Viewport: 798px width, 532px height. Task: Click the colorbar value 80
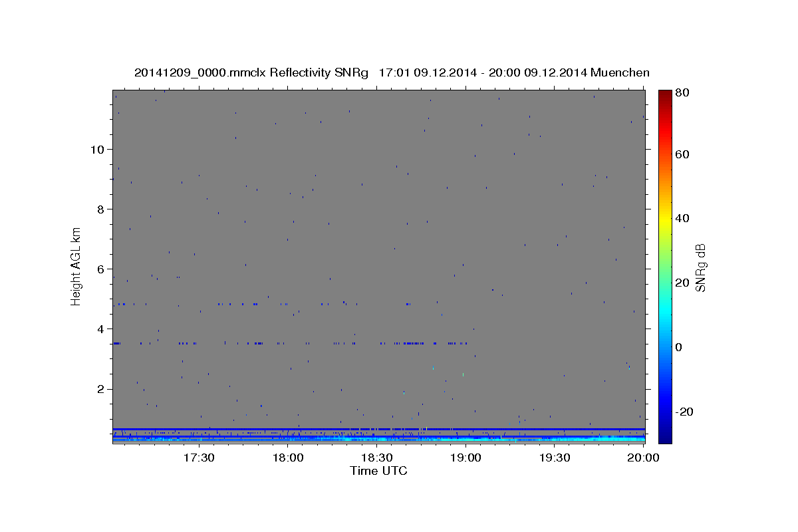click(x=682, y=92)
